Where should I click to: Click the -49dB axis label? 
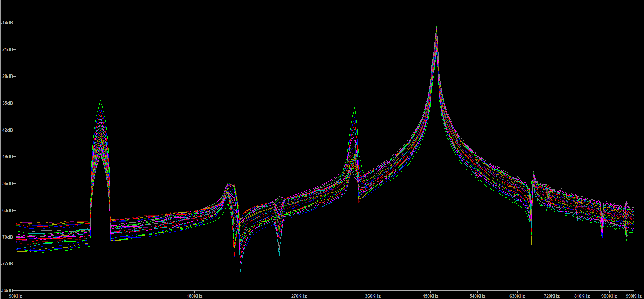(x=7, y=157)
